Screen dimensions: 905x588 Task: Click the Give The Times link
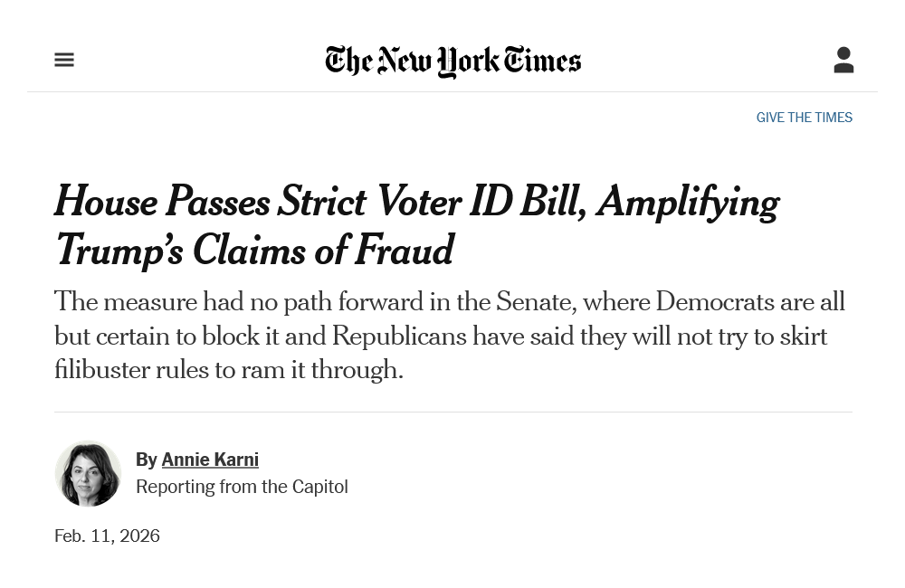pyautogui.click(x=804, y=118)
